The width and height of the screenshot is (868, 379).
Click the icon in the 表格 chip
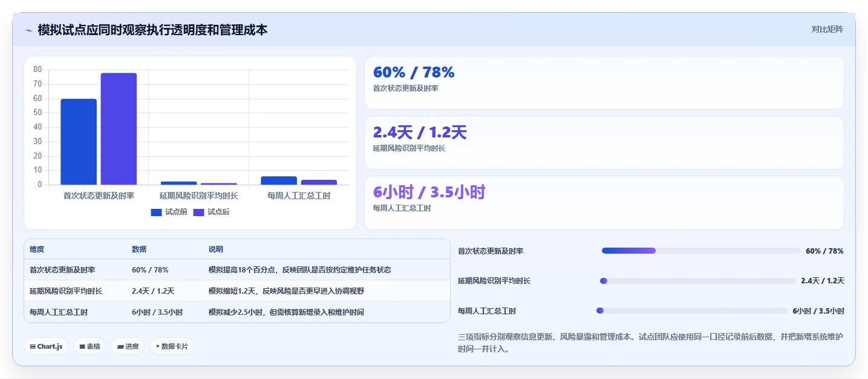pos(82,347)
